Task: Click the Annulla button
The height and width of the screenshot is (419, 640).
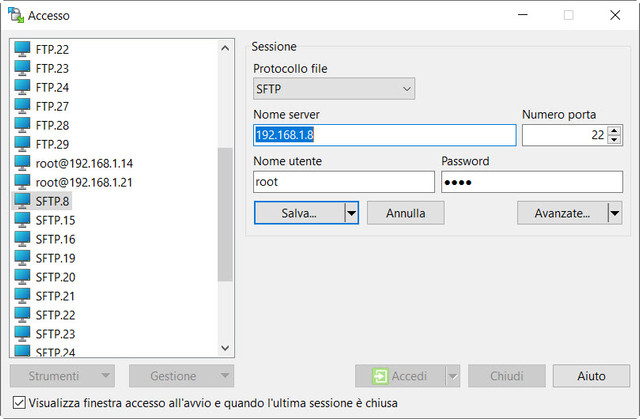Action: [405, 213]
